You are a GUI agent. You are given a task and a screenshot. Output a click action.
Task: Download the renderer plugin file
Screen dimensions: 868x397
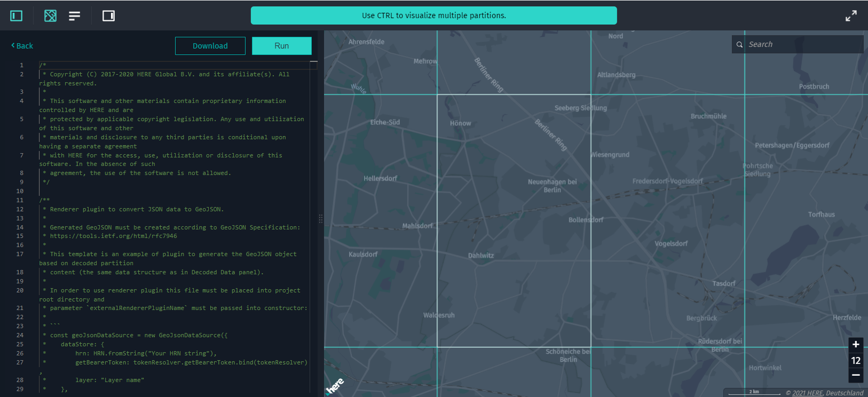(x=210, y=46)
